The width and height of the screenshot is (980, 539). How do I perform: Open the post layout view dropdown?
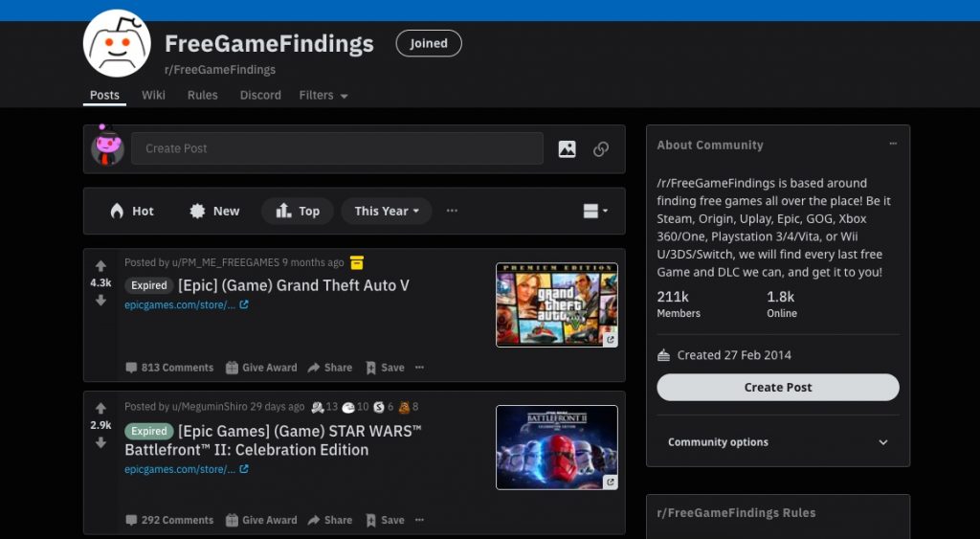[x=595, y=212]
